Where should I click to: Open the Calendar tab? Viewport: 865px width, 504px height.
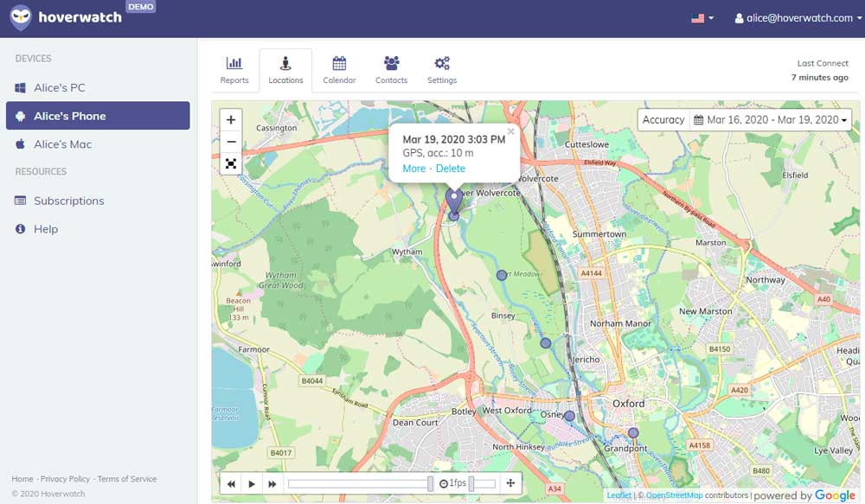(339, 70)
